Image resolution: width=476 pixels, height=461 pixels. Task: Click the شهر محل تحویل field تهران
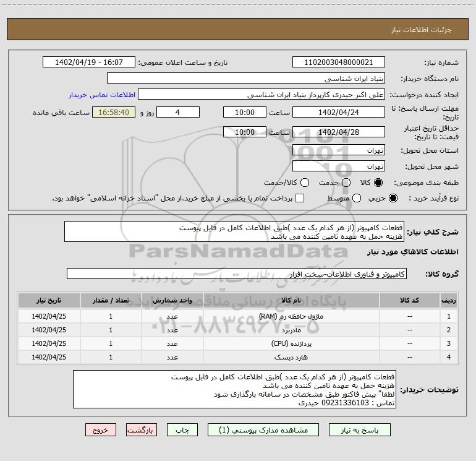coord(339,166)
